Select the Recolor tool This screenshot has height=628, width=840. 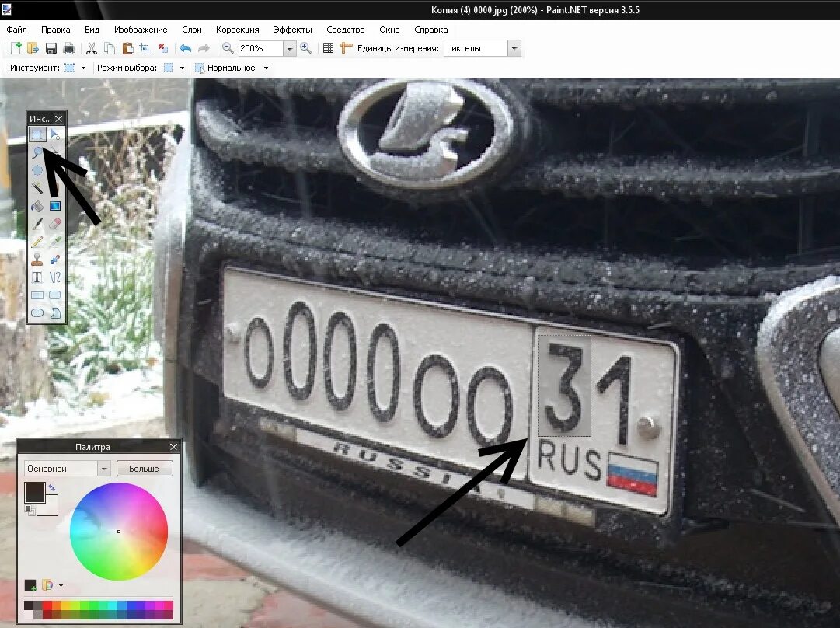point(55,260)
